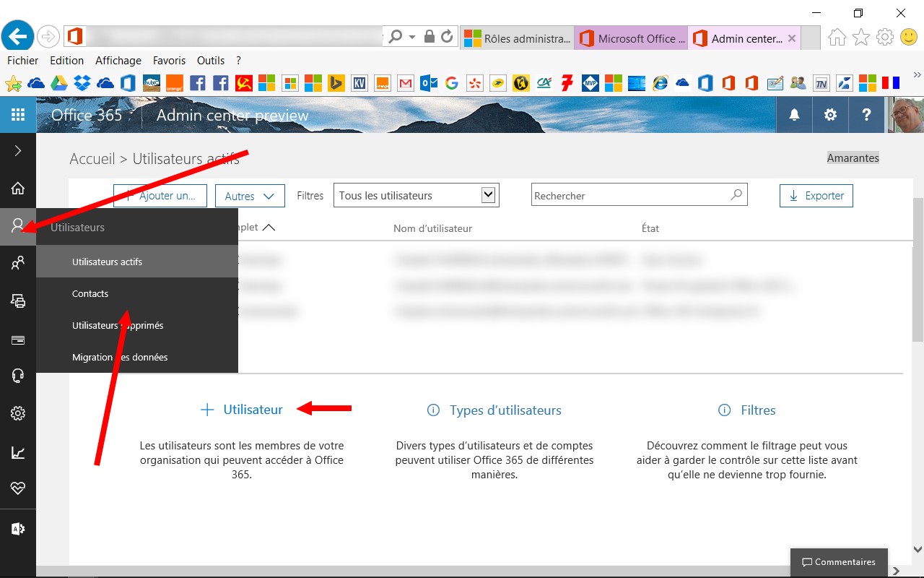
Task: Close the Admin center browser tab
Action: pyautogui.click(x=792, y=38)
